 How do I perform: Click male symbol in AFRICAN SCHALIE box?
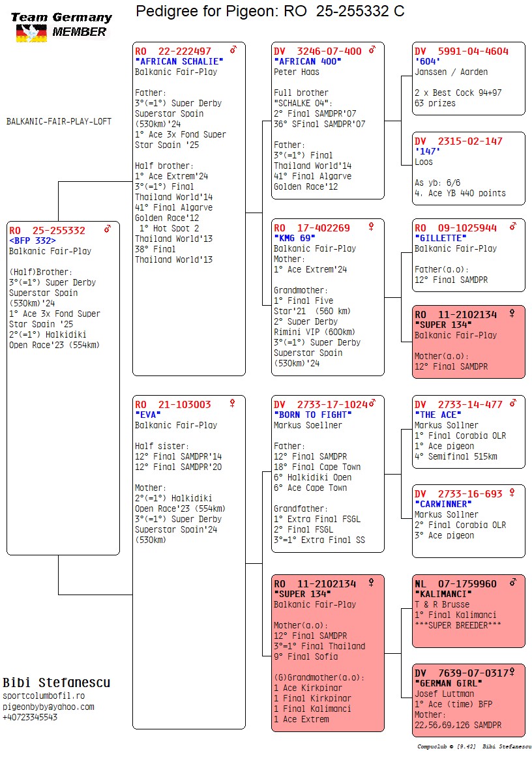(x=233, y=50)
